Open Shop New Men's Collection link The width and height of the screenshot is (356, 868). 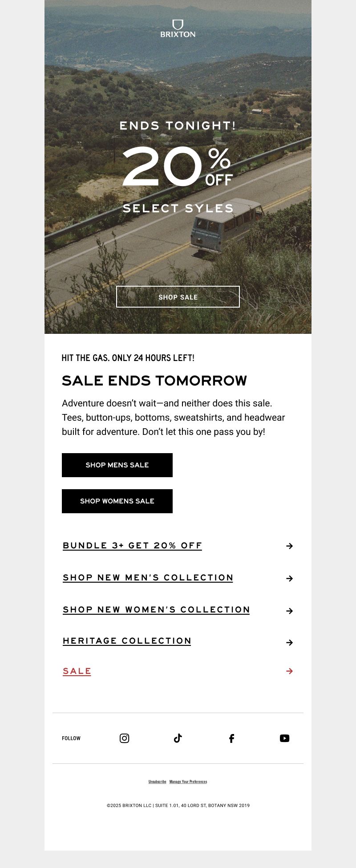(148, 578)
